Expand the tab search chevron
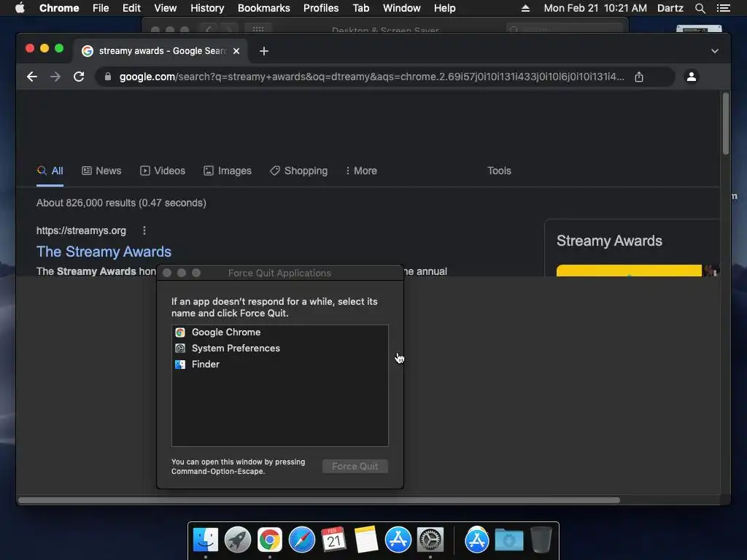 pos(715,51)
